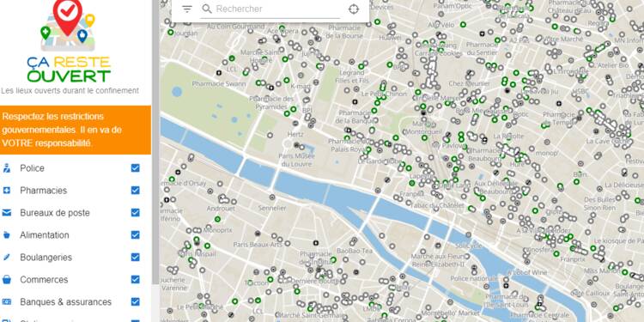Click BaoBao Tea map label
The image size is (644, 322).
point(355,250)
